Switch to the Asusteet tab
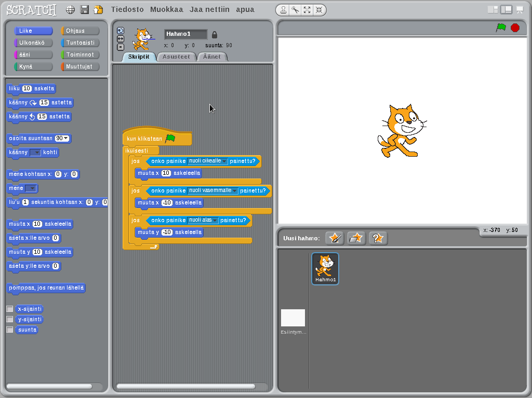The height and width of the screenshot is (398, 532). [x=176, y=57]
